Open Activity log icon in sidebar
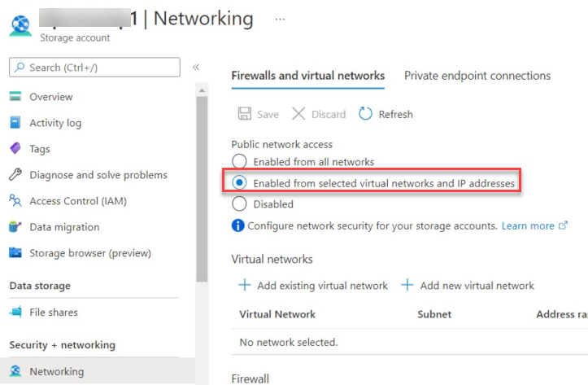This screenshot has height=385, width=588. click(x=15, y=123)
